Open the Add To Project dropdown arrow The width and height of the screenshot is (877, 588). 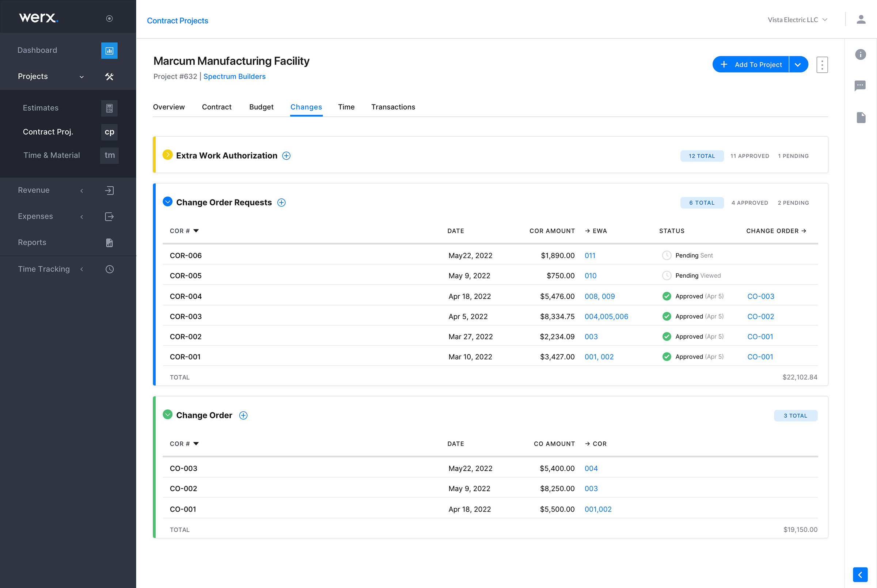[798, 64]
